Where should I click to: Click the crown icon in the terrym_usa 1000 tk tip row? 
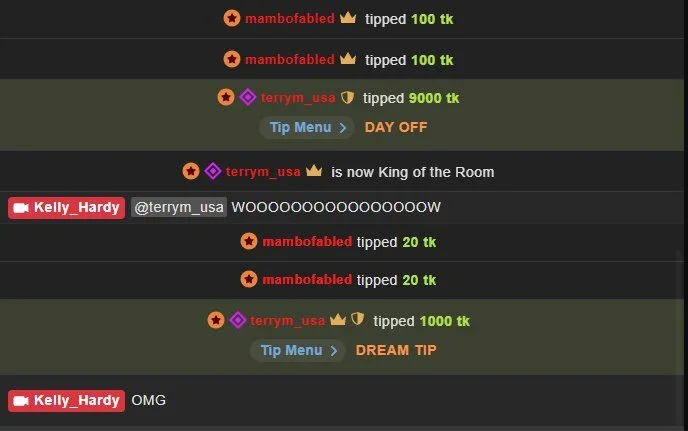pyautogui.click(x=338, y=320)
